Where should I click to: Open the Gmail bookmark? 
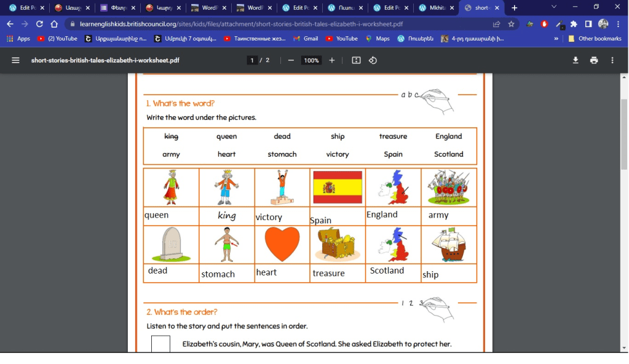coord(306,38)
